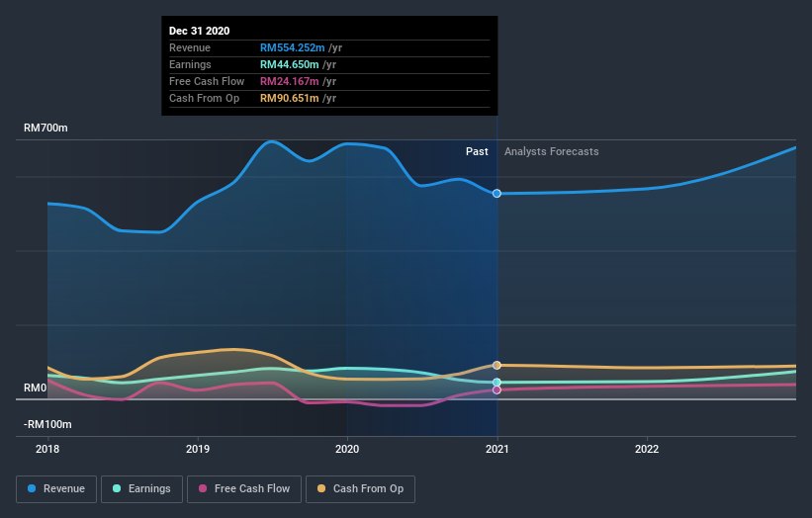Toggle the Cash From Op legend button
The image size is (812, 518).
click(360, 489)
